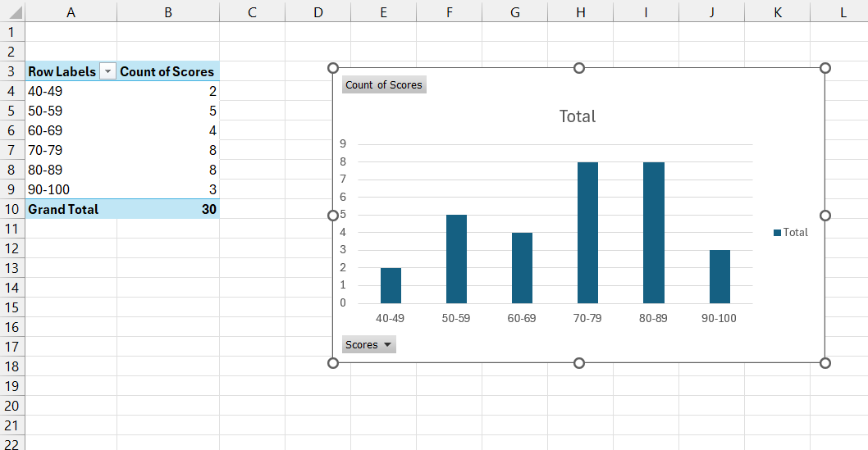Image resolution: width=868 pixels, height=450 pixels.
Task: Click the Count of Scores header cell
Action: [168, 71]
